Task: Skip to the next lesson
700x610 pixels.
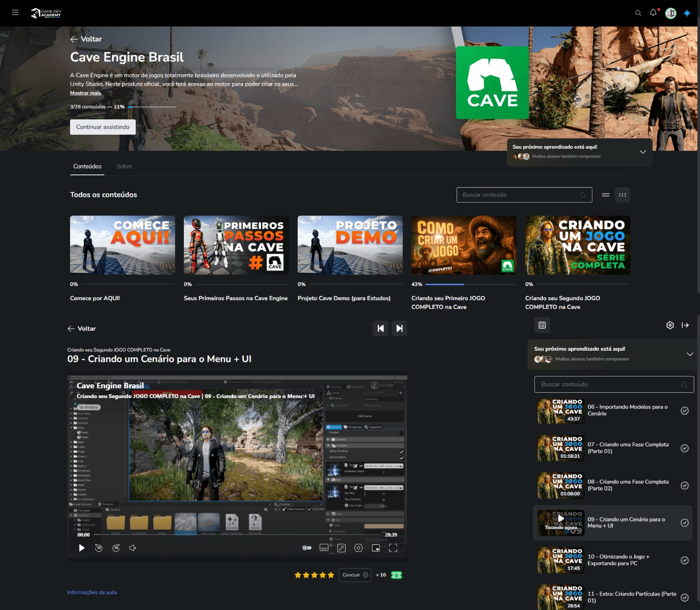Action: (x=399, y=328)
